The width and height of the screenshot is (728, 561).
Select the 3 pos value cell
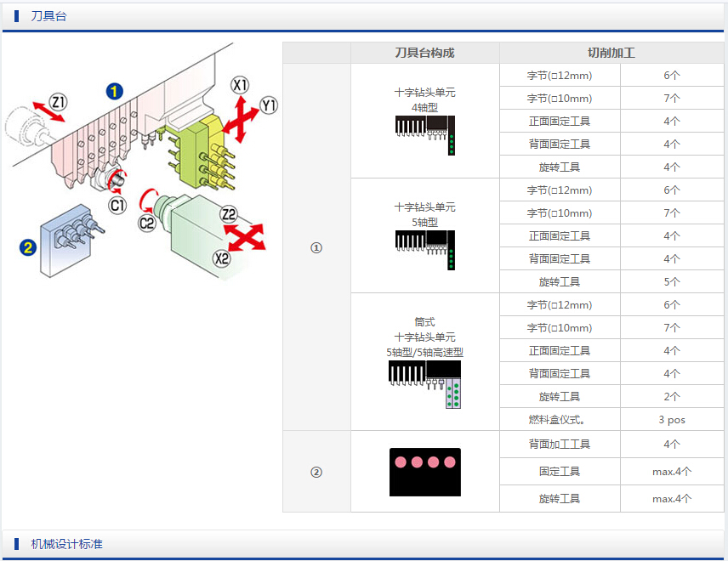pos(671,419)
